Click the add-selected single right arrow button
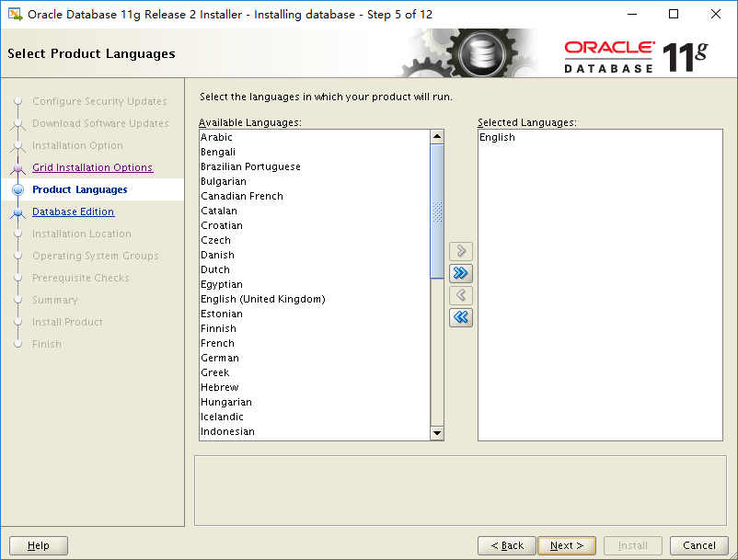 click(461, 251)
